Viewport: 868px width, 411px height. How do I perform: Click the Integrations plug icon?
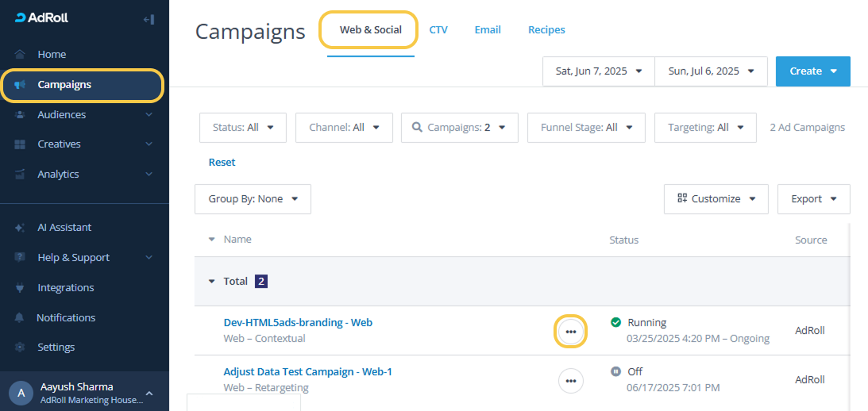click(x=20, y=288)
